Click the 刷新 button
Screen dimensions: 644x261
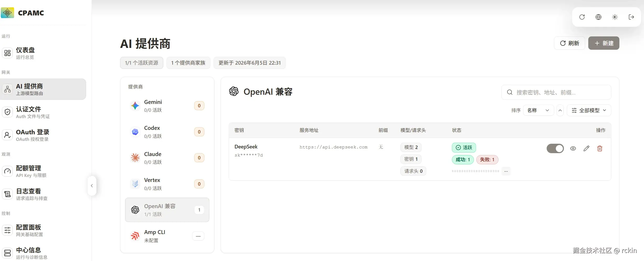coord(569,43)
